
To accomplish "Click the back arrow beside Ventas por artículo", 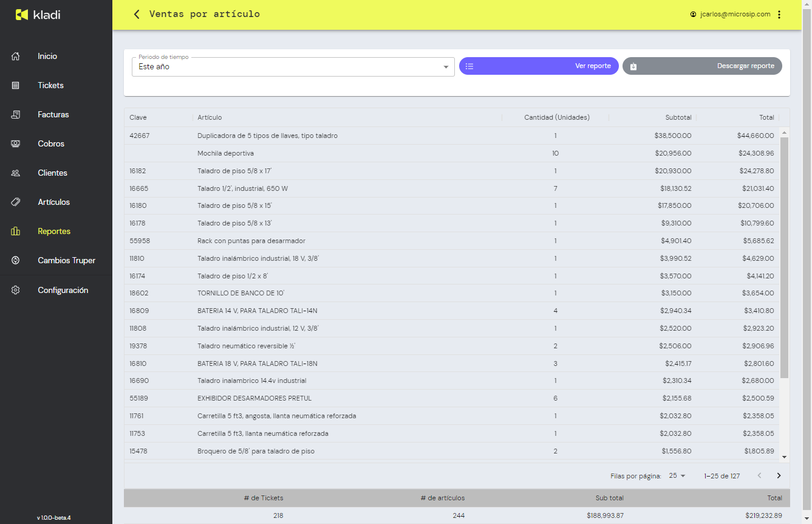I will (137, 15).
